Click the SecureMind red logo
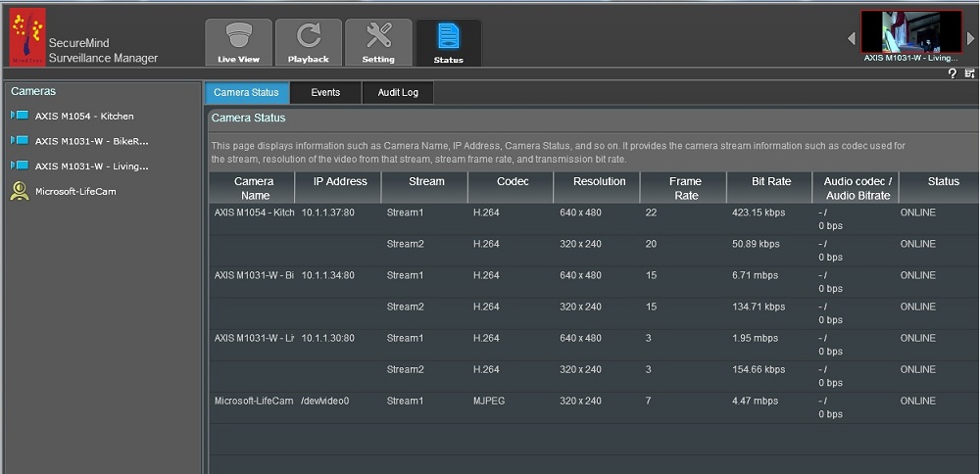The image size is (980, 474). click(27, 37)
